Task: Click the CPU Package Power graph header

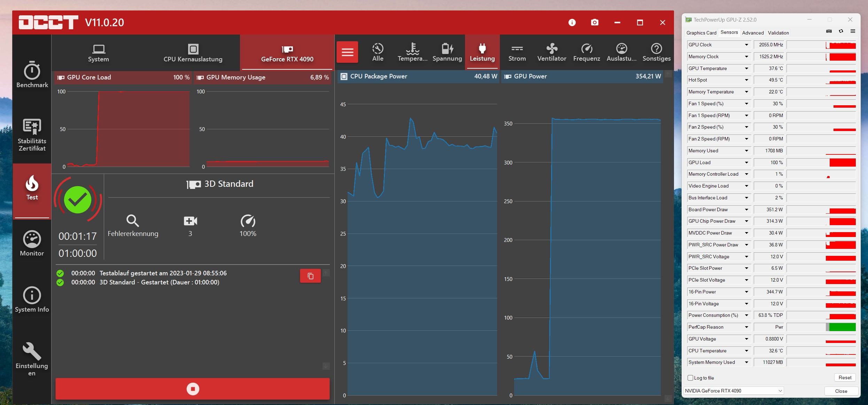Action: point(418,76)
